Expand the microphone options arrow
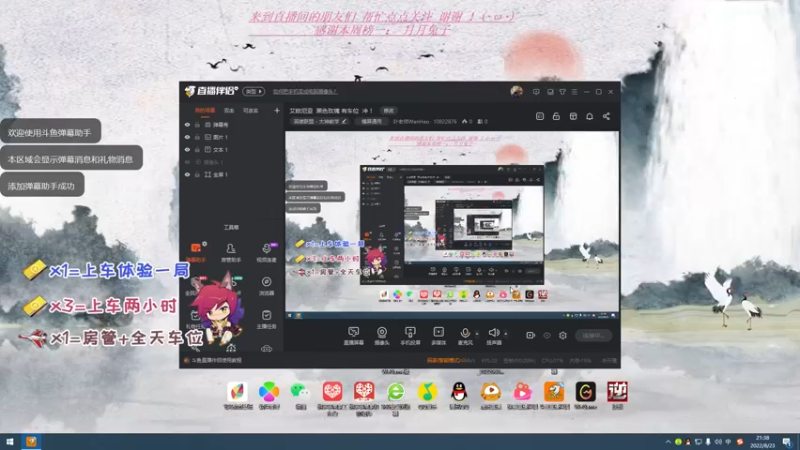 tap(477, 334)
